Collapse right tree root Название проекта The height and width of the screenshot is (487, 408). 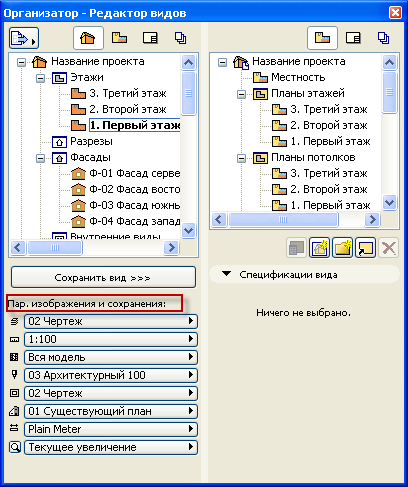click(x=222, y=62)
